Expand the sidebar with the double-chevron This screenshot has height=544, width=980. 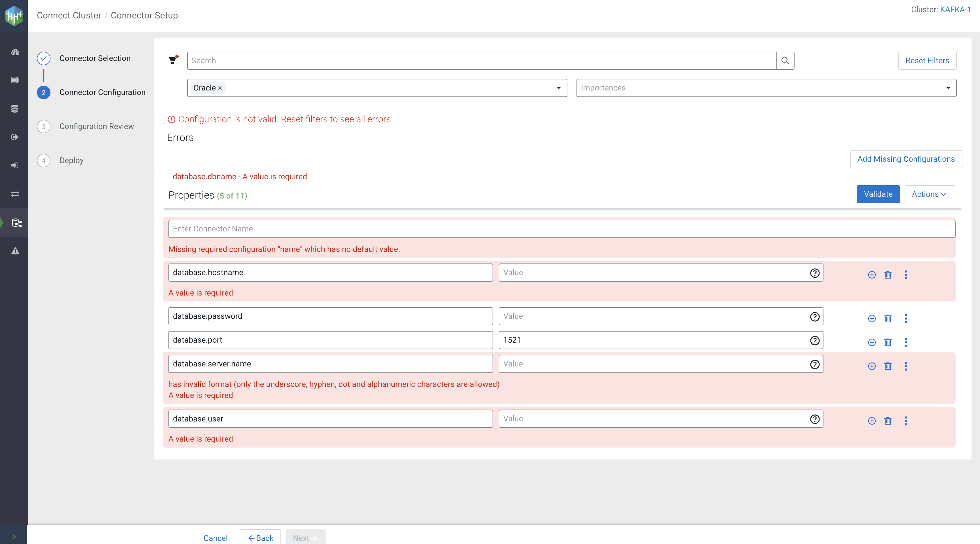tap(14, 536)
